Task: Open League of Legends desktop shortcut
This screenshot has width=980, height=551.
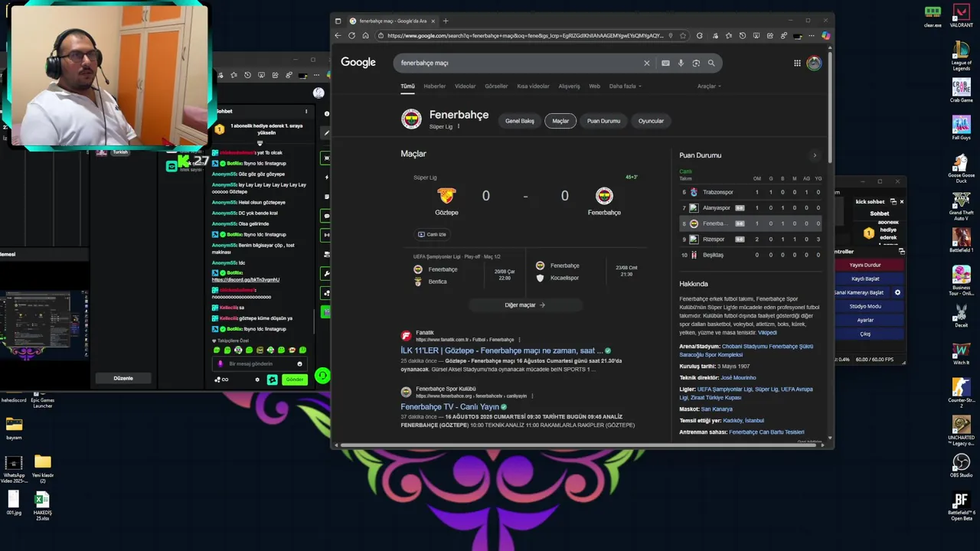Action: tap(961, 55)
